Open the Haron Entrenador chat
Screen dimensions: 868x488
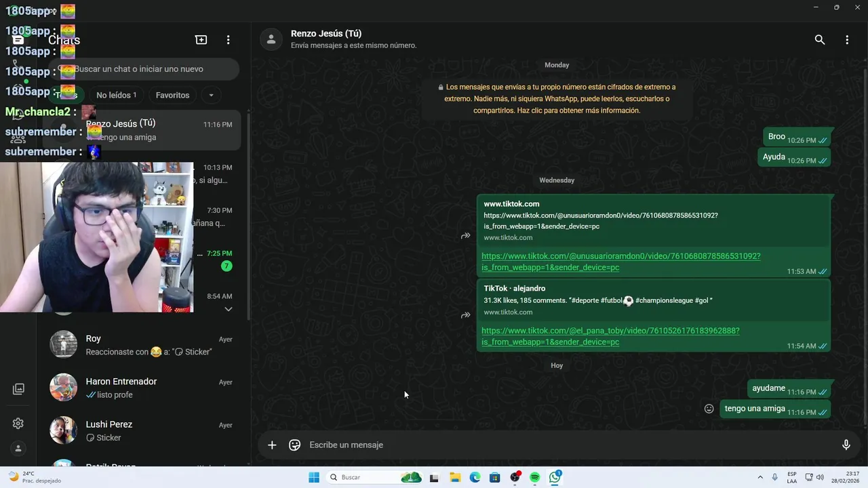click(x=142, y=387)
